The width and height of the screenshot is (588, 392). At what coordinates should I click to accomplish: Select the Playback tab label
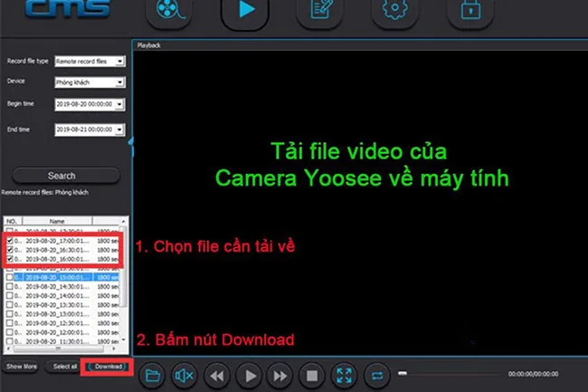click(x=149, y=45)
